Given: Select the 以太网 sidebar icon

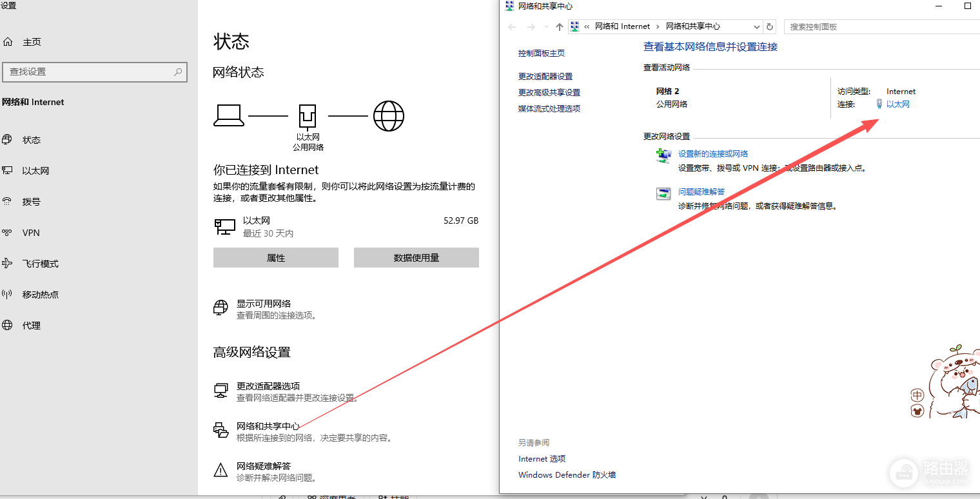Looking at the screenshot, I should 8,171.
